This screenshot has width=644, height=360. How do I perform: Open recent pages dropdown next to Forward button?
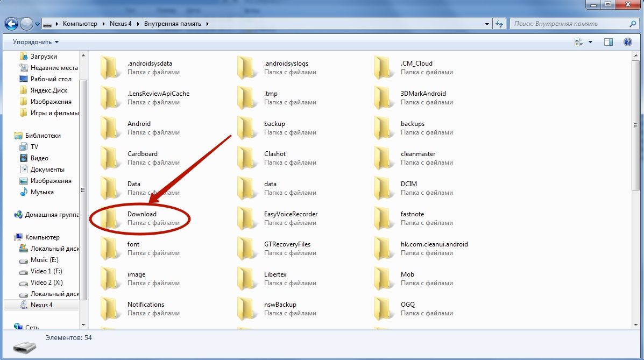coord(37,24)
